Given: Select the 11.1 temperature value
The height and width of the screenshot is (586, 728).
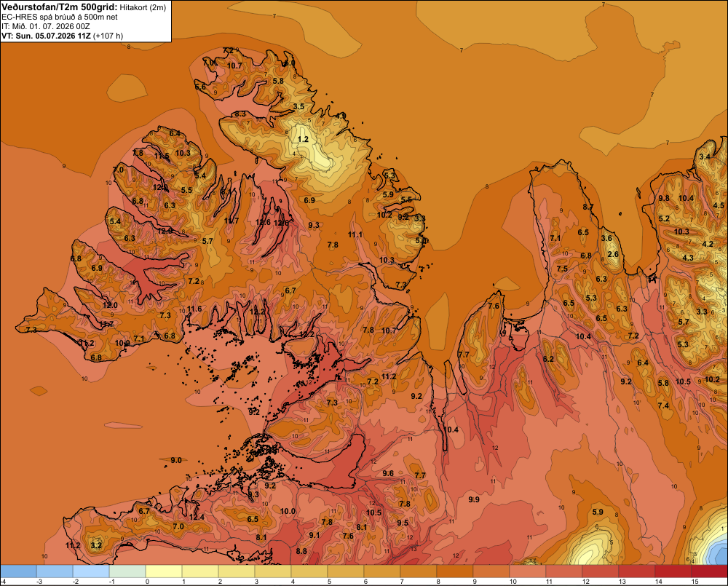Looking at the screenshot, I should coord(356,234).
